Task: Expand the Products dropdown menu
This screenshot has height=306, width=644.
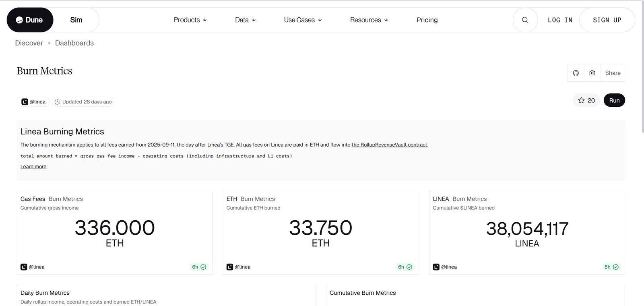Action: (190, 20)
